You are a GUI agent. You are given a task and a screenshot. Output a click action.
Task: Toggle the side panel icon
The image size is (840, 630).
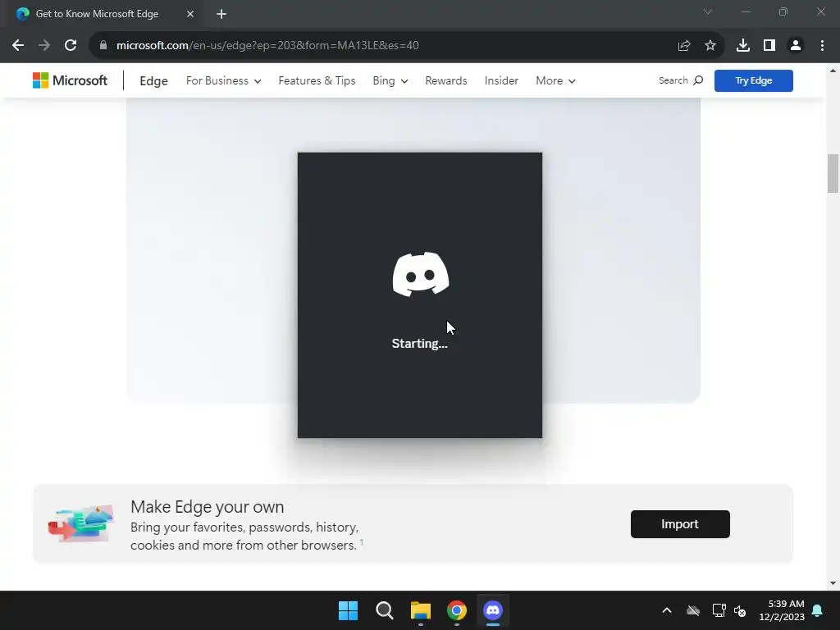tap(769, 46)
